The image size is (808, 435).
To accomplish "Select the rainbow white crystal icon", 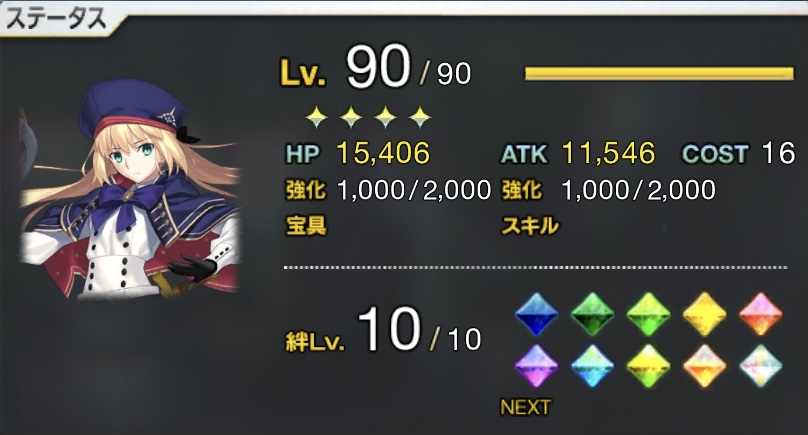I will [x=761, y=366].
